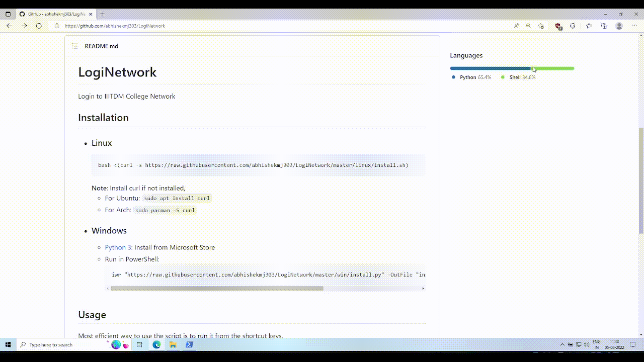Click the bash curl install command

pos(253,165)
